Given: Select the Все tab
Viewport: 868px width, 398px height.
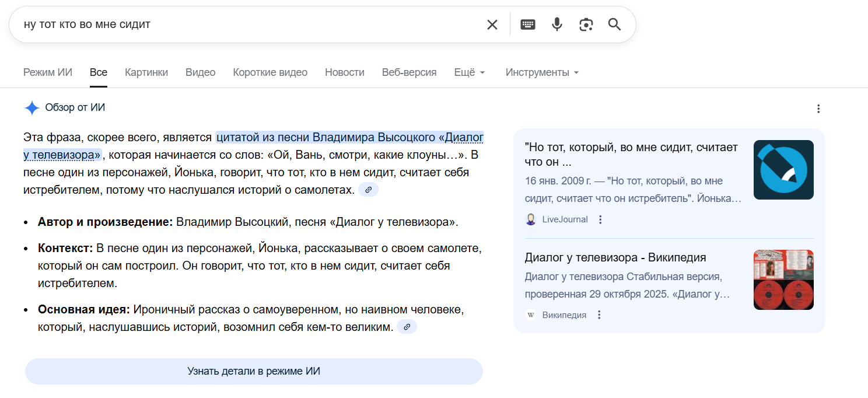Looking at the screenshot, I should (x=99, y=72).
